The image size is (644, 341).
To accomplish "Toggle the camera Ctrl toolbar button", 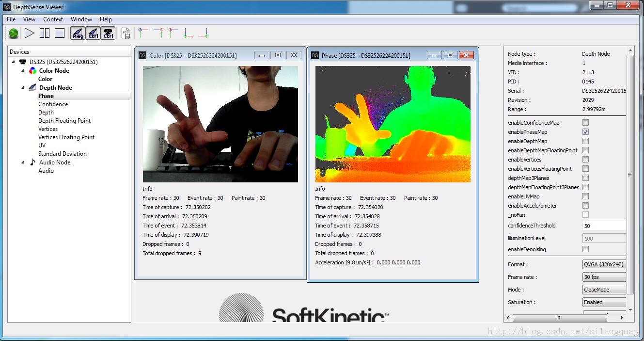I will click(x=109, y=33).
